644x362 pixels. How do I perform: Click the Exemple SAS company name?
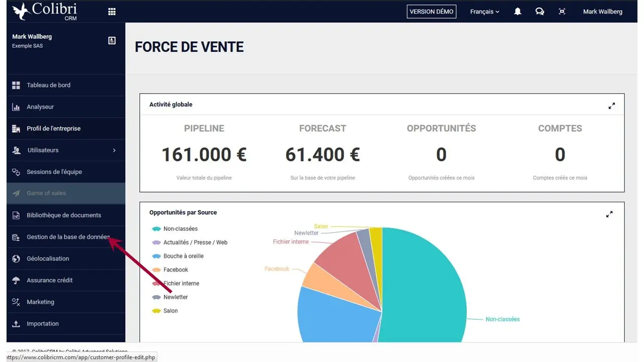coord(28,46)
